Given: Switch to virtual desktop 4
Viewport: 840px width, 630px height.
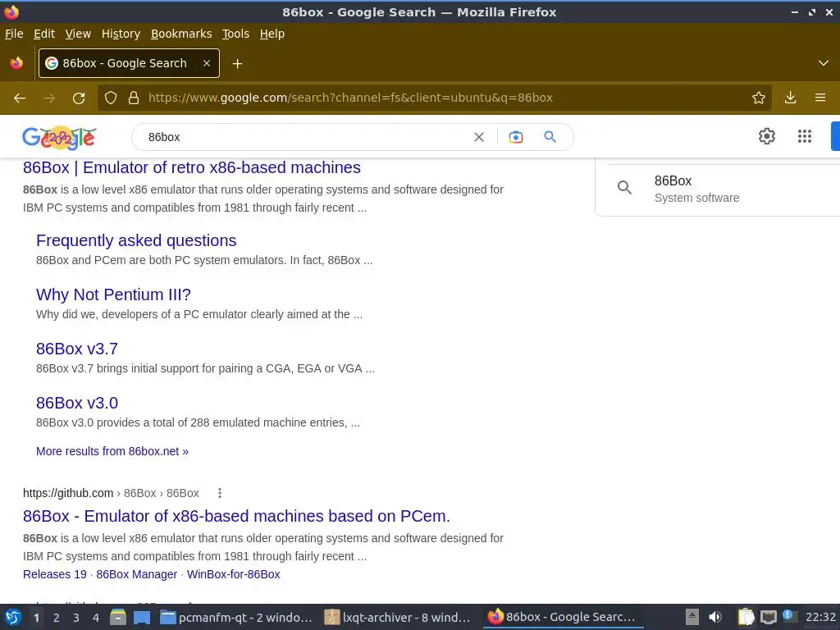Looking at the screenshot, I should click(x=96, y=618).
